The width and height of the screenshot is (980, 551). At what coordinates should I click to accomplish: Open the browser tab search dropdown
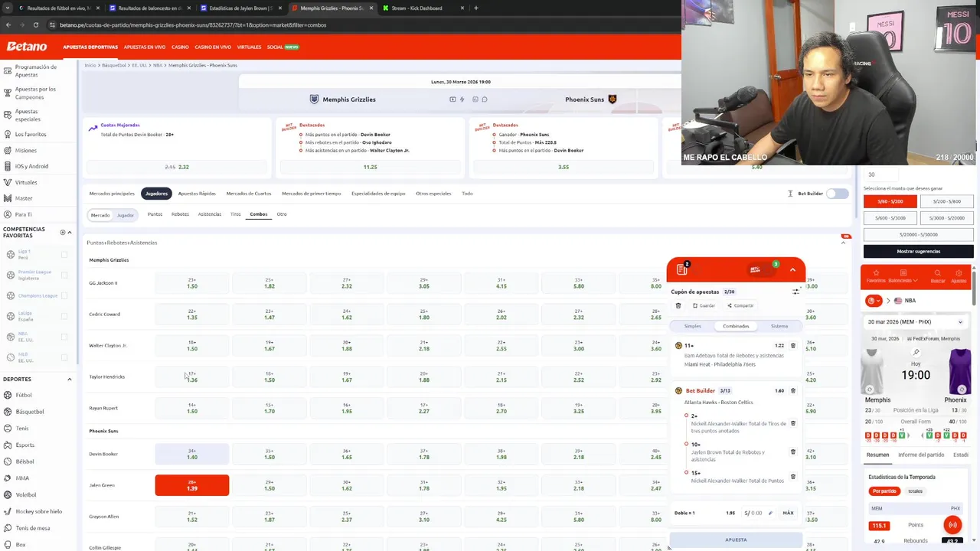(x=8, y=8)
